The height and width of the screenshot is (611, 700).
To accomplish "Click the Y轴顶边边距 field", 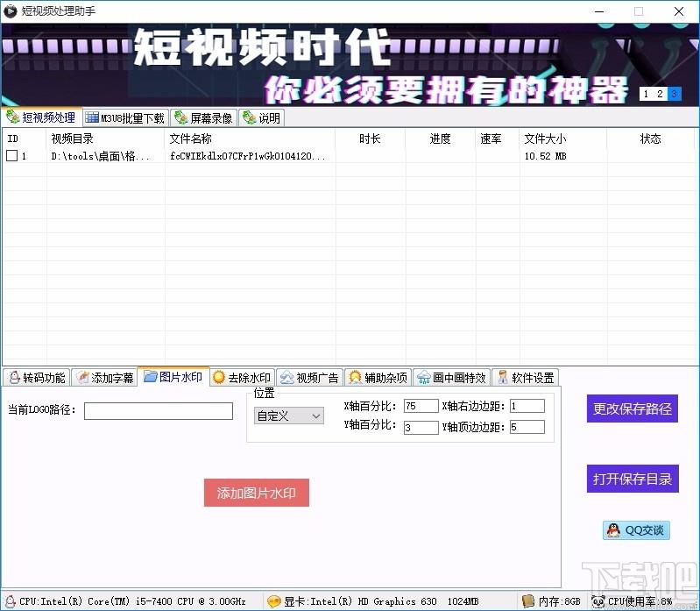I will click(527, 427).
